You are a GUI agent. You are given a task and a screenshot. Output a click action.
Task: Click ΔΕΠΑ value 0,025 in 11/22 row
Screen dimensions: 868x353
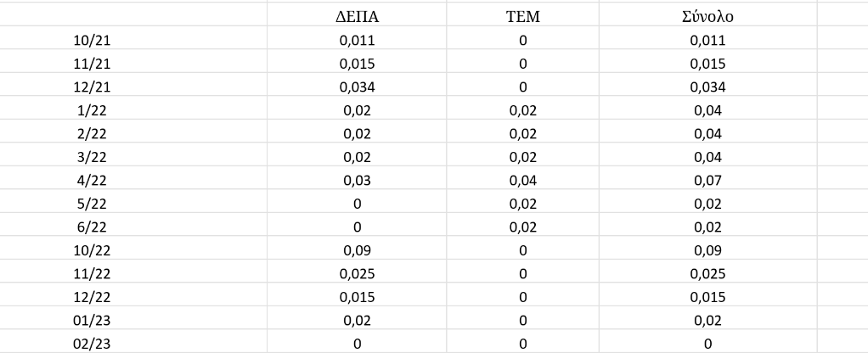357,274
